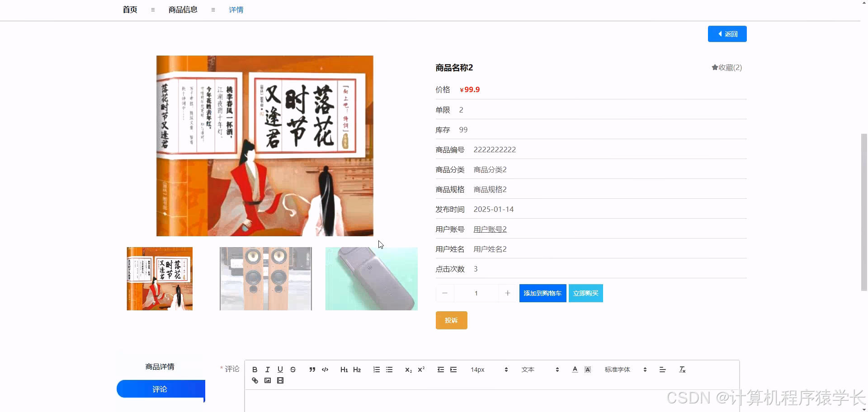Insert video into comment
The image size is (868, 412).
coord(280,380)
